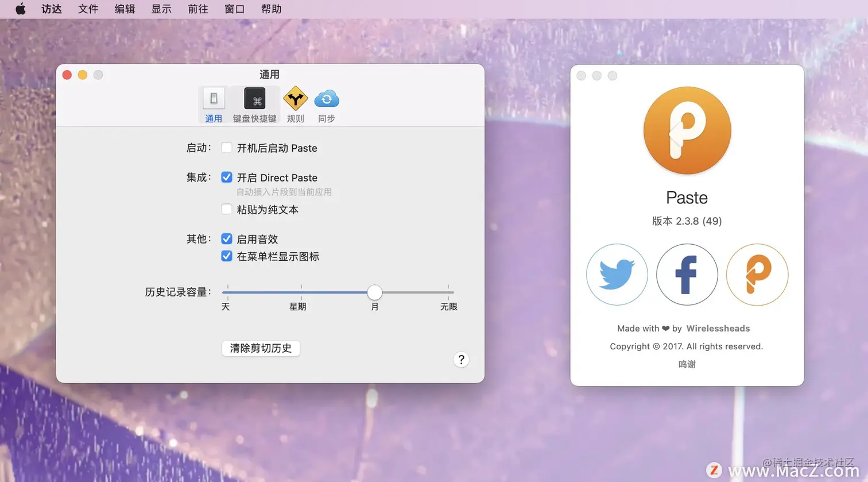Click the history capacity slider knob
This screenshot has width=868, height=482.
click(x=374, y=292)
